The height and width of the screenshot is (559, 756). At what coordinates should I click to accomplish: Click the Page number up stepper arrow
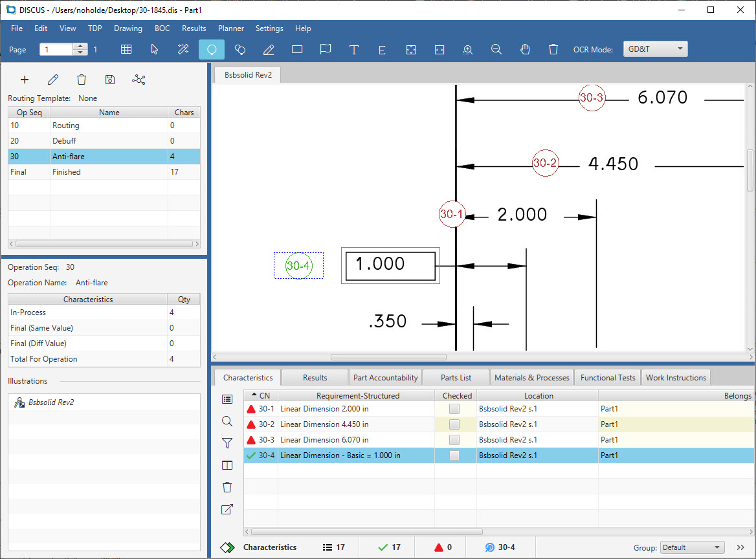[x=80, y=45]
